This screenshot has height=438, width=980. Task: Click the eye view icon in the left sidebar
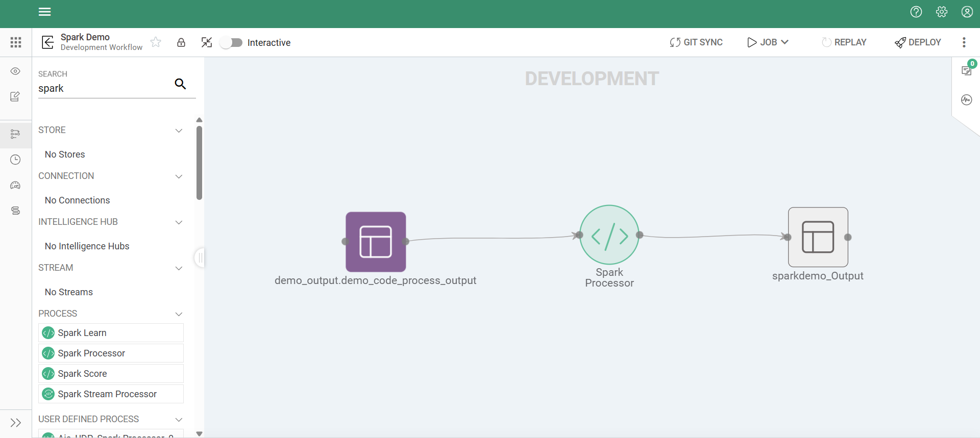[x=15, y=71]
